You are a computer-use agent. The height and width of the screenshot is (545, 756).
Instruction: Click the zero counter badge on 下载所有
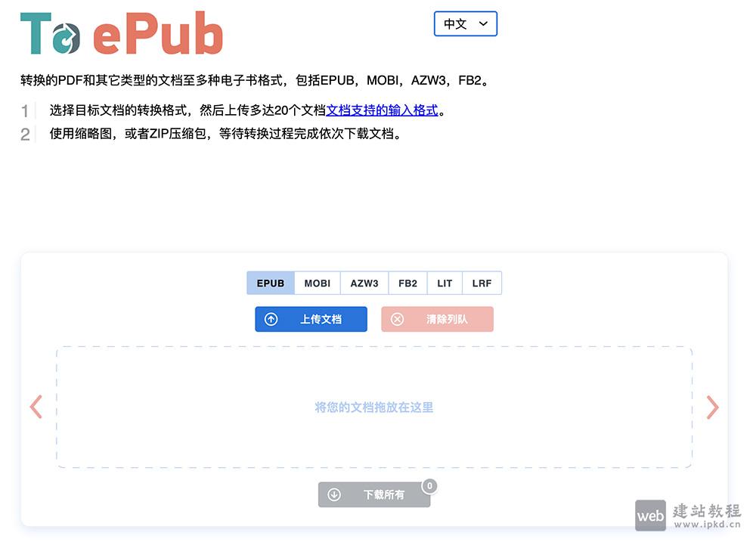coord(429,487)
